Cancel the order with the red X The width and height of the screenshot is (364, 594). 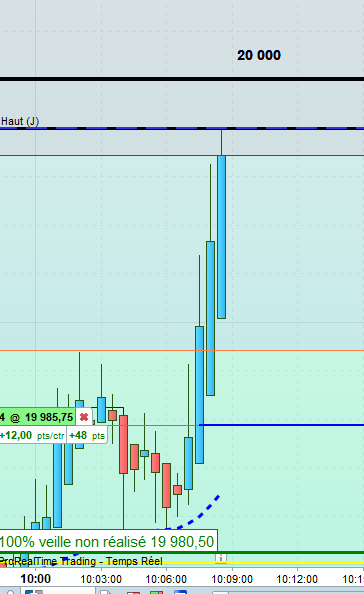coord(84,417)
